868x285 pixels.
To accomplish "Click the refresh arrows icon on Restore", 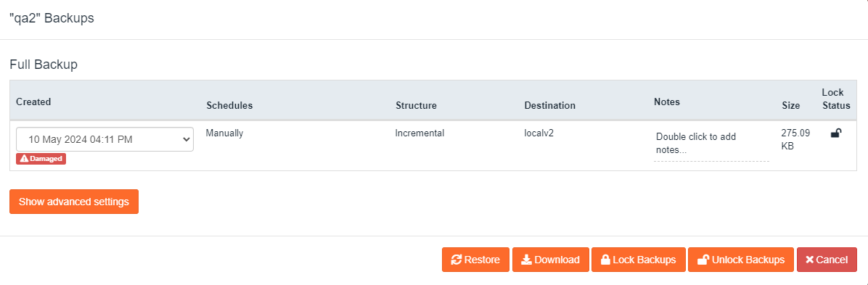I will tap(456, 260).
